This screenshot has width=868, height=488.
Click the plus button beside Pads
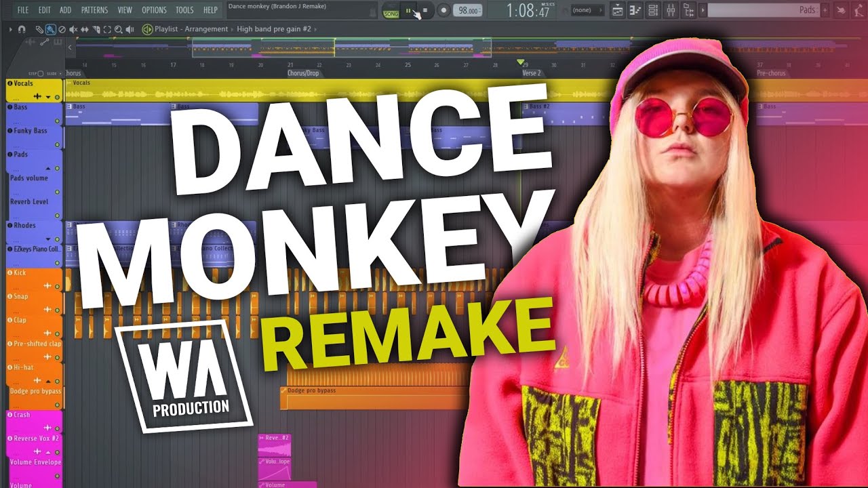tap(826, 10)
